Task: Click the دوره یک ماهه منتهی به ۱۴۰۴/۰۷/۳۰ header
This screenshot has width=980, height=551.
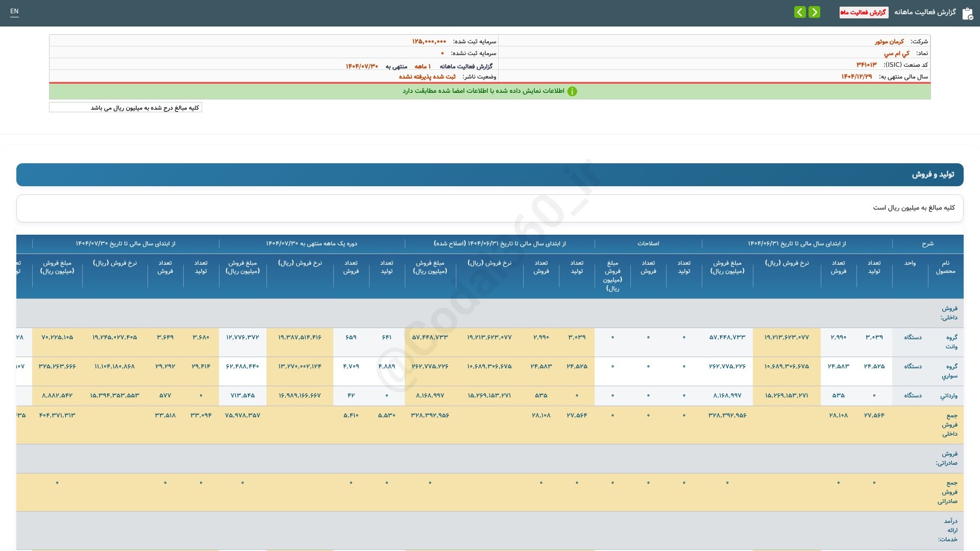Action: [311, 244]
